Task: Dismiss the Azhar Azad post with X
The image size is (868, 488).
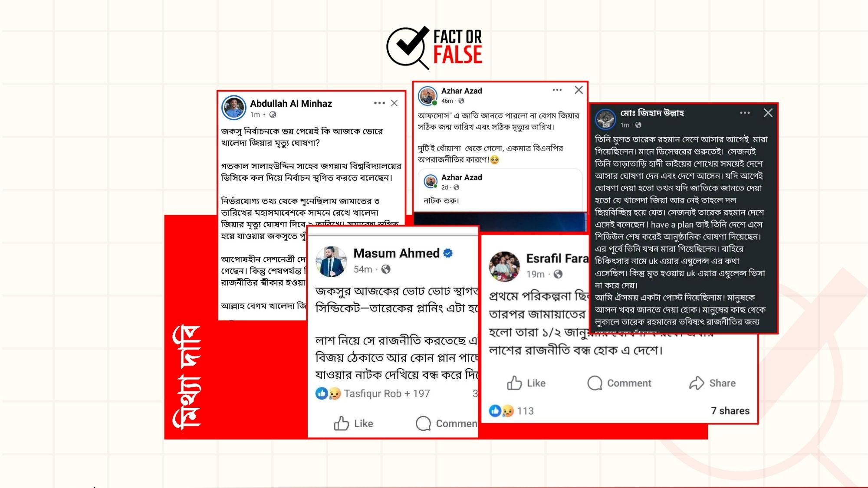Action: [579, 90]
